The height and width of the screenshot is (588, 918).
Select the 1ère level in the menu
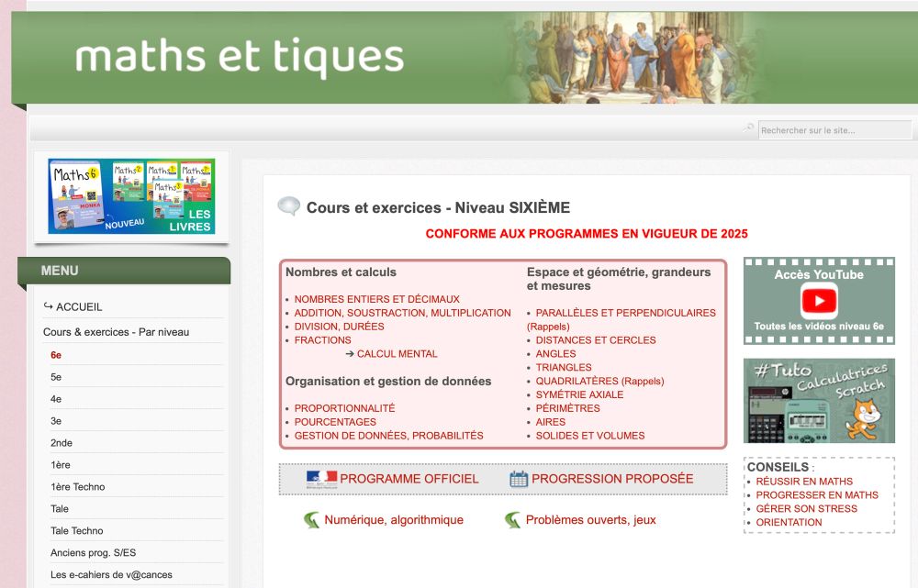pyautogui.click(x=61, y=464)
